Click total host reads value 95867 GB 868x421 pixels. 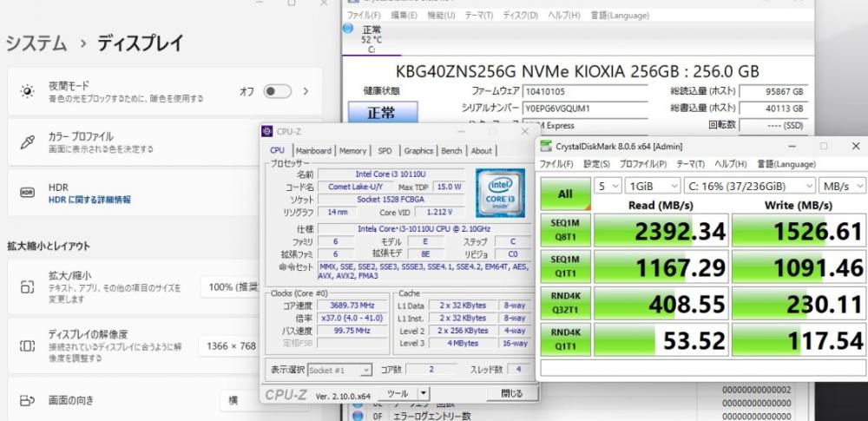pyautogui.click(x=773, y=91)
